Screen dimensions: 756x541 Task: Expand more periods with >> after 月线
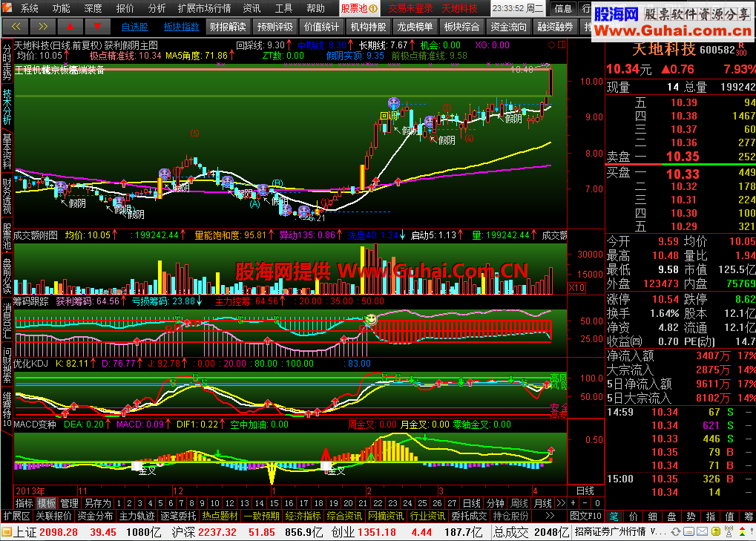pos(561,503)
